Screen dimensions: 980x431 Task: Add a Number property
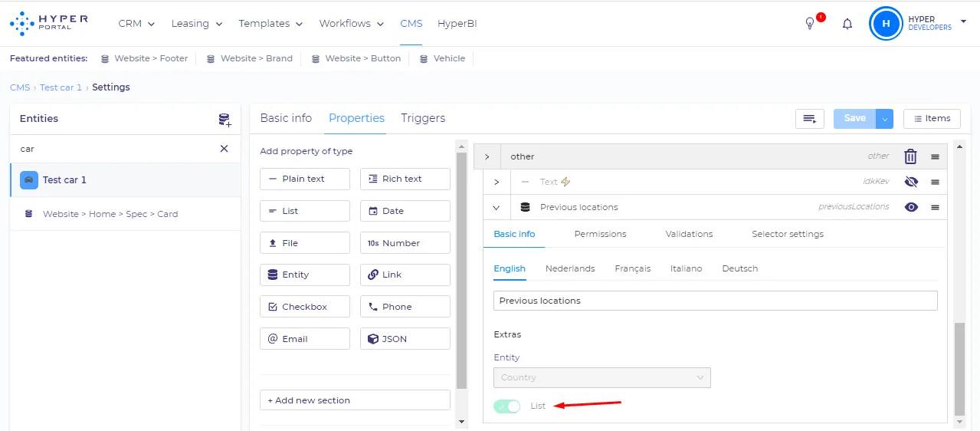point(405,243)
